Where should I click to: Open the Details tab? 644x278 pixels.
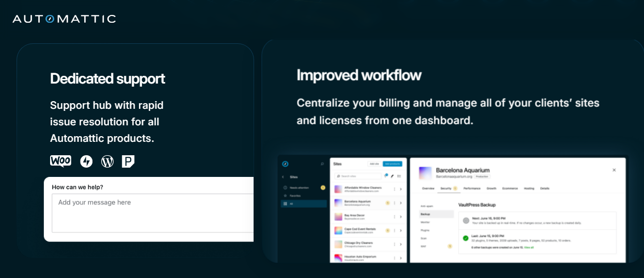(545, 188)
